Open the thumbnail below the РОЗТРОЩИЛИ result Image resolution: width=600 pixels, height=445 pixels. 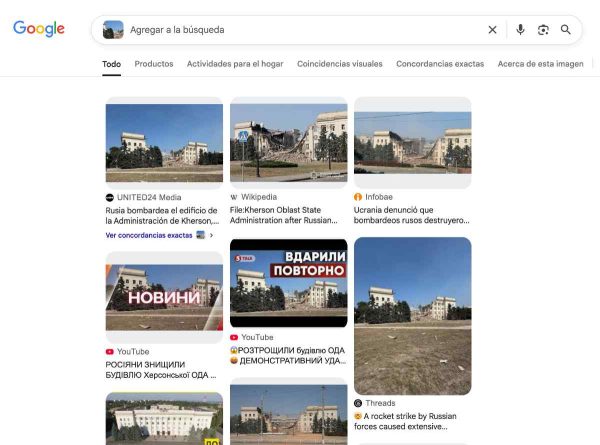pyautogui.click(x=289, y=412)
